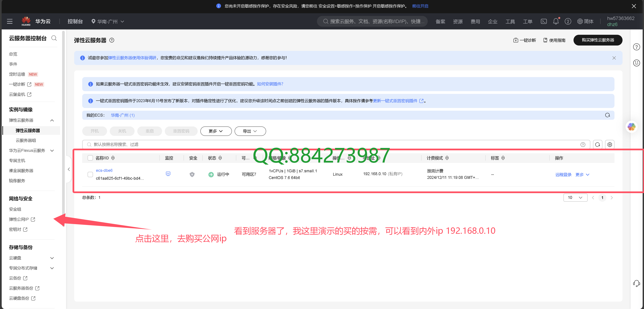Image resolution: width=644 pixels, height=309 pixels.
Task: Open the notifications bell
Action: (x=556, y=21)
